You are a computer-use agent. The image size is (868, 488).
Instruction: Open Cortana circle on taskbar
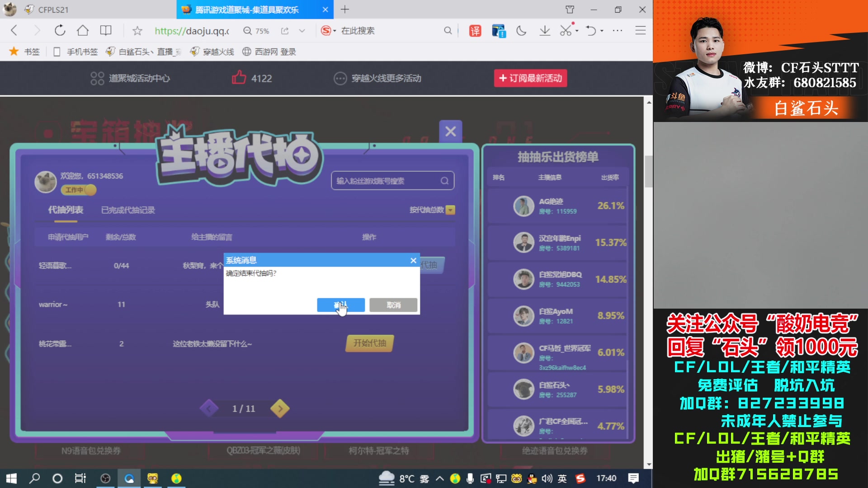point(57,478)
